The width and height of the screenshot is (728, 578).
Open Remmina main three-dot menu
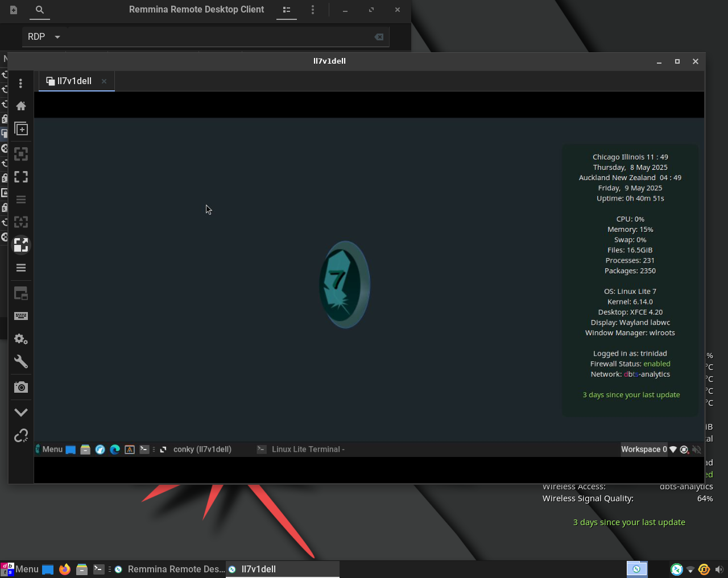tap(313, 10)
